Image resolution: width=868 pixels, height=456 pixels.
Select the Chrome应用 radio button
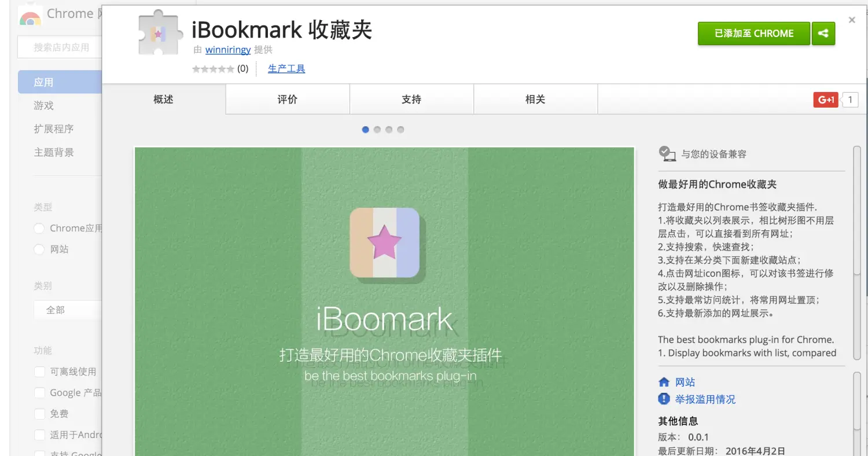click(x=39, y=228)
